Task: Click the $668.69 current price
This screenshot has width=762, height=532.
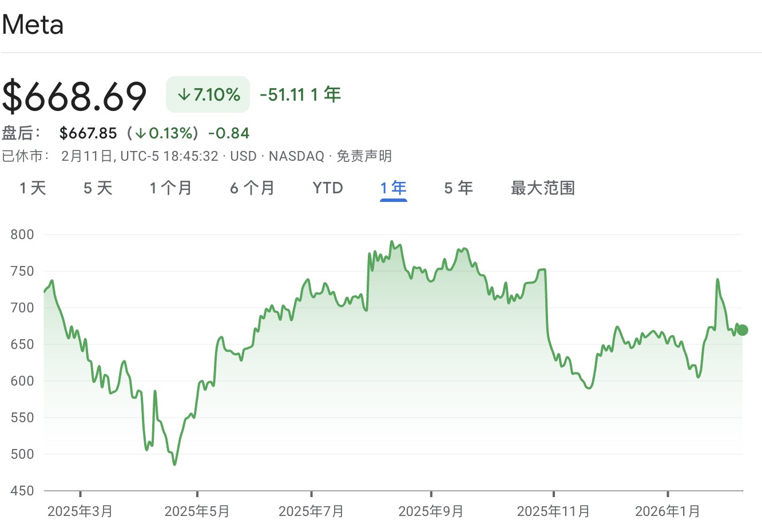Action: click(x=74, y=96)
